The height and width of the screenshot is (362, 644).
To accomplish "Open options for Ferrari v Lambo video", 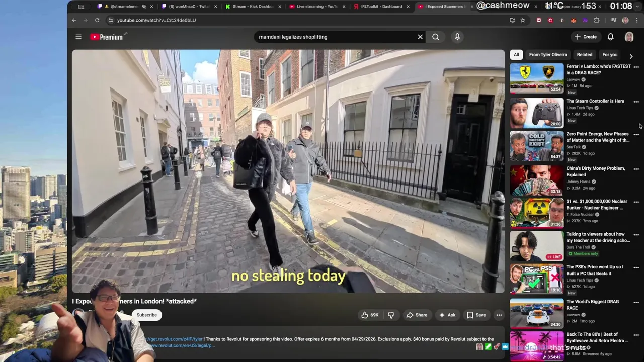I will (636, 67).
